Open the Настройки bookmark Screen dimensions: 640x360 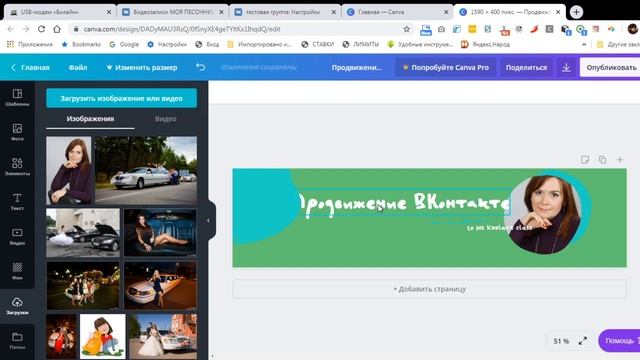[x=167, y=44]
